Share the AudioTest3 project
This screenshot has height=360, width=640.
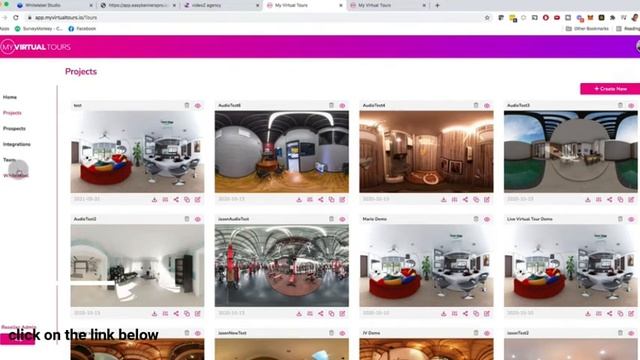click(609, 200)
